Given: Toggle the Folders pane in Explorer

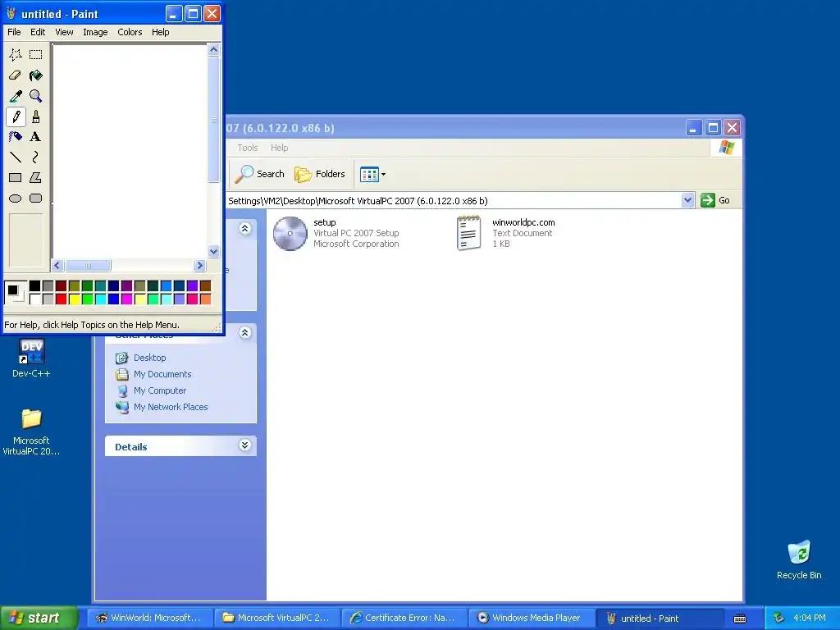Looking at the screenshot, I should (320, 174).
